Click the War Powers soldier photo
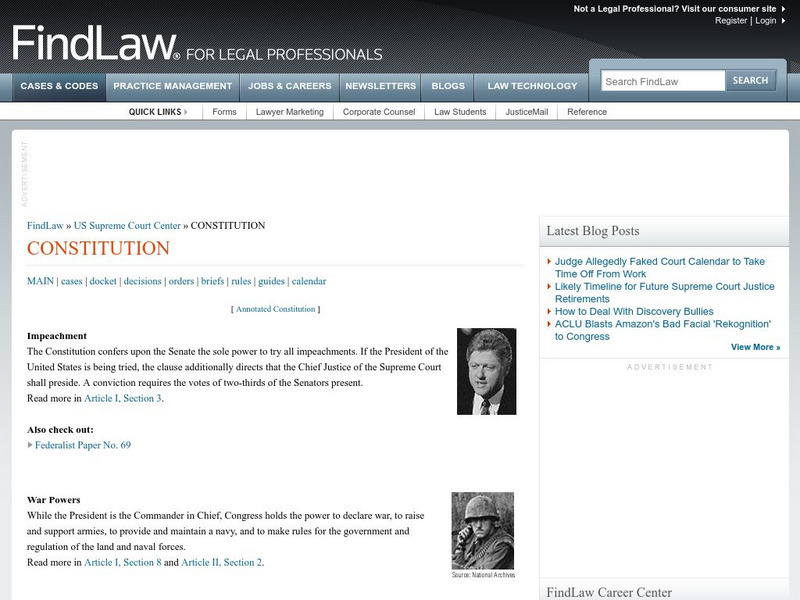 coord(483,531)
